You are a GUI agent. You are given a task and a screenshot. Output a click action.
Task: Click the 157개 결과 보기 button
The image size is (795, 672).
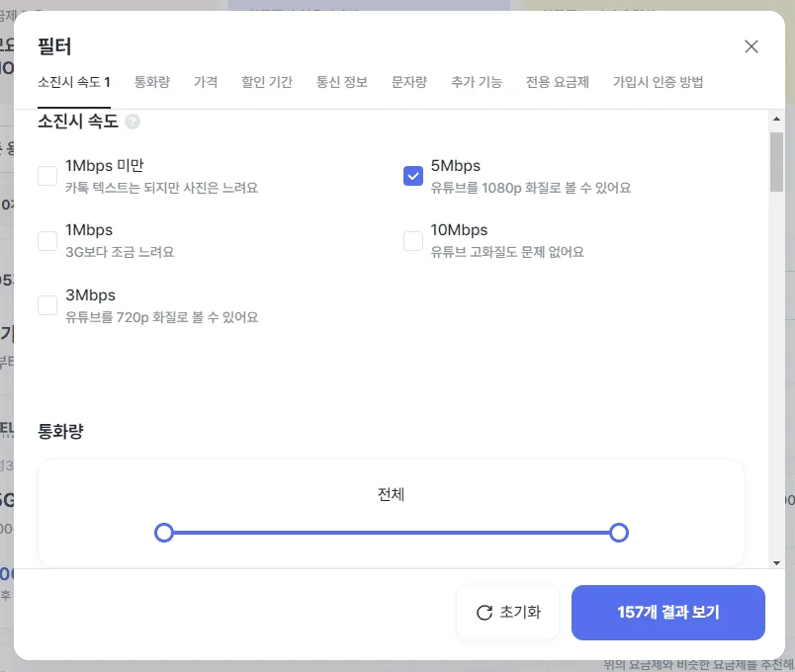[x=667, y=613]
